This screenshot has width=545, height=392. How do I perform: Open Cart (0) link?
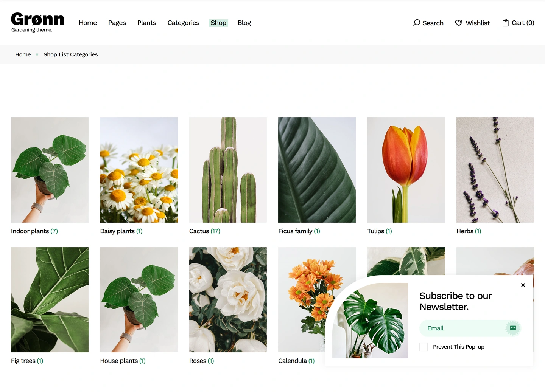[x=518, y=23]
